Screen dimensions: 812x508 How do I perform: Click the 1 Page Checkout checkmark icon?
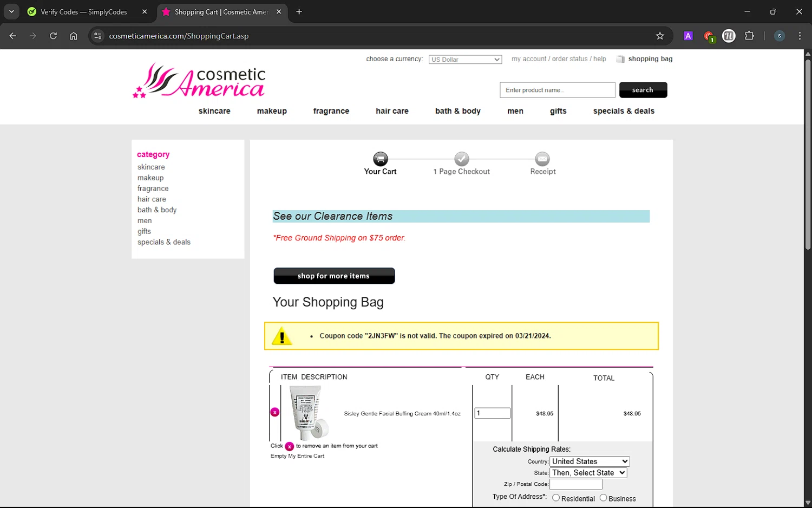pyautogui.click(x=461, y=159)
